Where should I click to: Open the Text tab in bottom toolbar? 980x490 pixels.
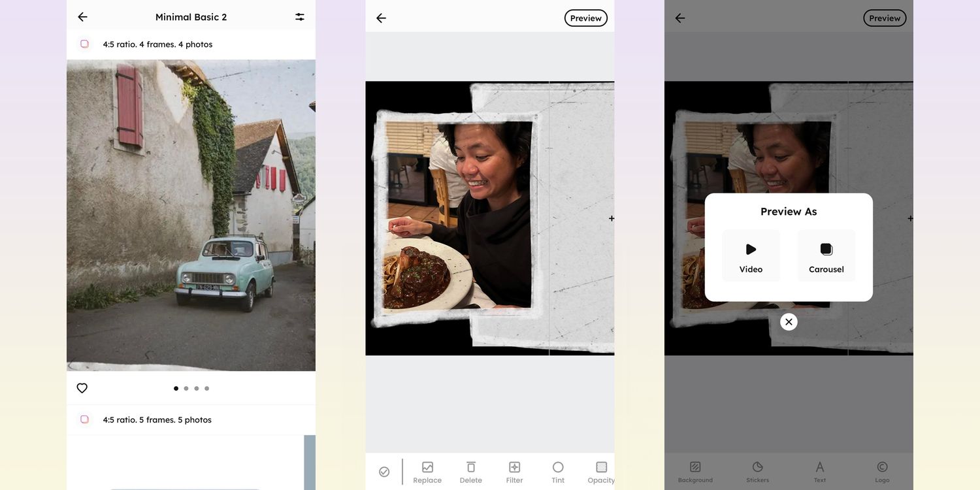(x=820, y=472)
